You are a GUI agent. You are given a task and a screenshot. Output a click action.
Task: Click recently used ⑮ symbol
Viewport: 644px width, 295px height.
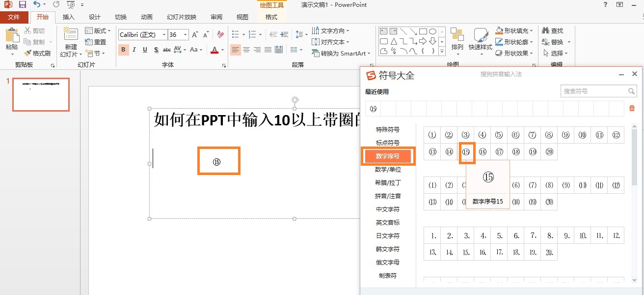click(x=373, y=109)
